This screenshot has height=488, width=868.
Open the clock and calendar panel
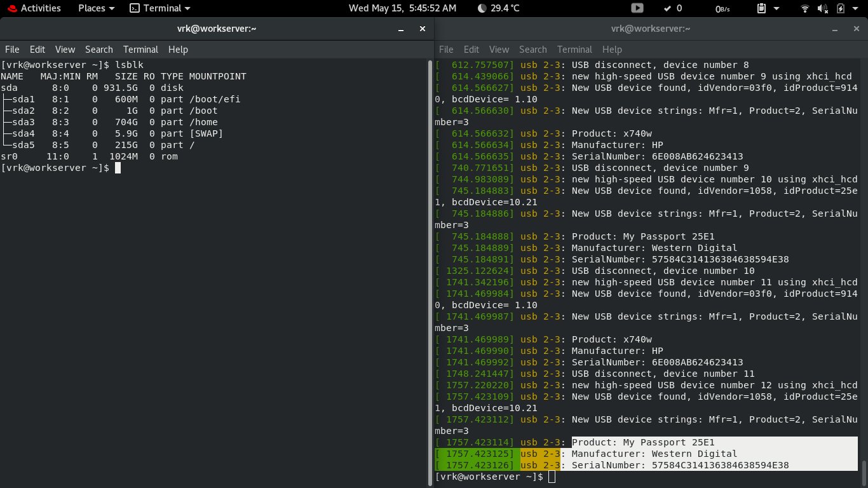(x=402, y=8)
